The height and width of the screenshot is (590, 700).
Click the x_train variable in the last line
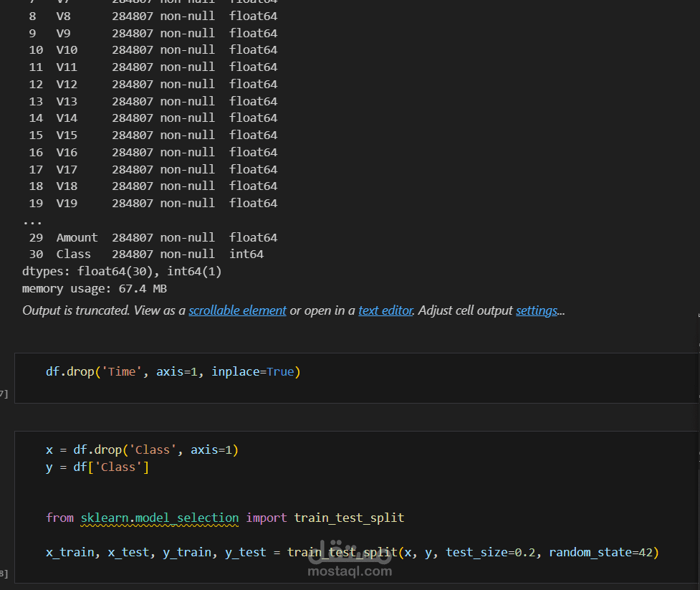69,552
